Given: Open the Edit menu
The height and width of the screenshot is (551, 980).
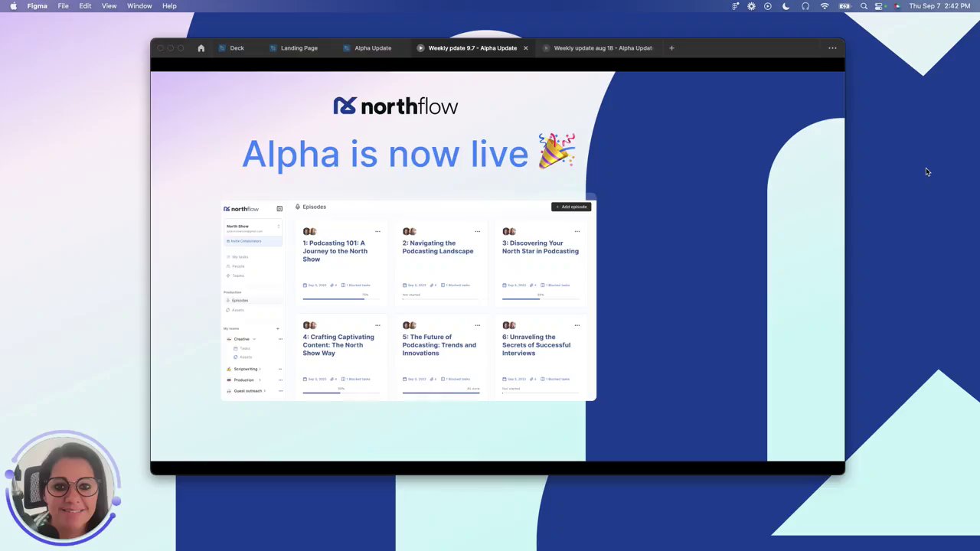Looking at the screenshot, I should 85,6.
